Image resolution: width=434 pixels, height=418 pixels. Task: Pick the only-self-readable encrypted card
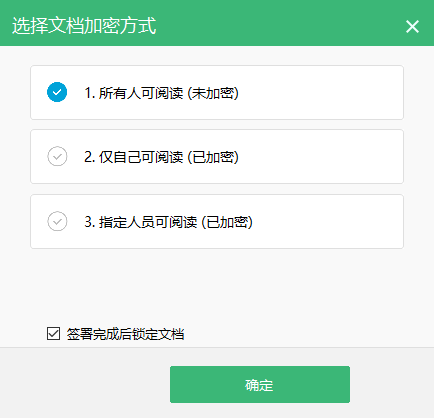217,157
